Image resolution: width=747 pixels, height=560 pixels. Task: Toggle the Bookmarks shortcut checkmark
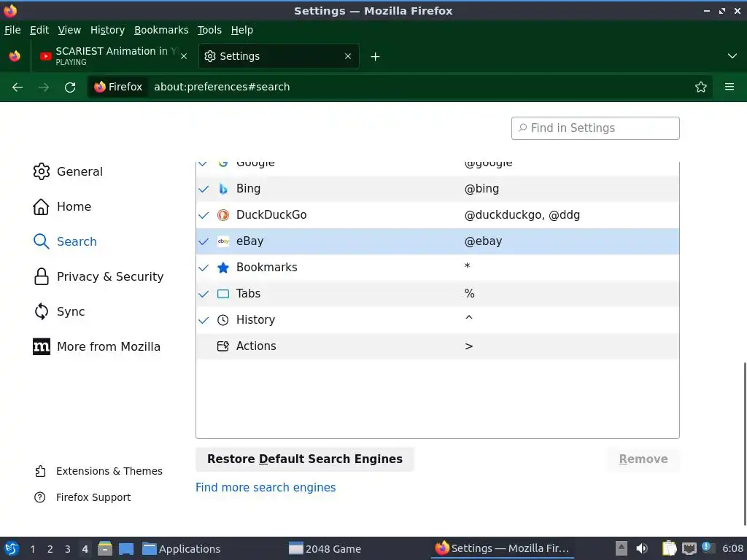click(204, 268)
